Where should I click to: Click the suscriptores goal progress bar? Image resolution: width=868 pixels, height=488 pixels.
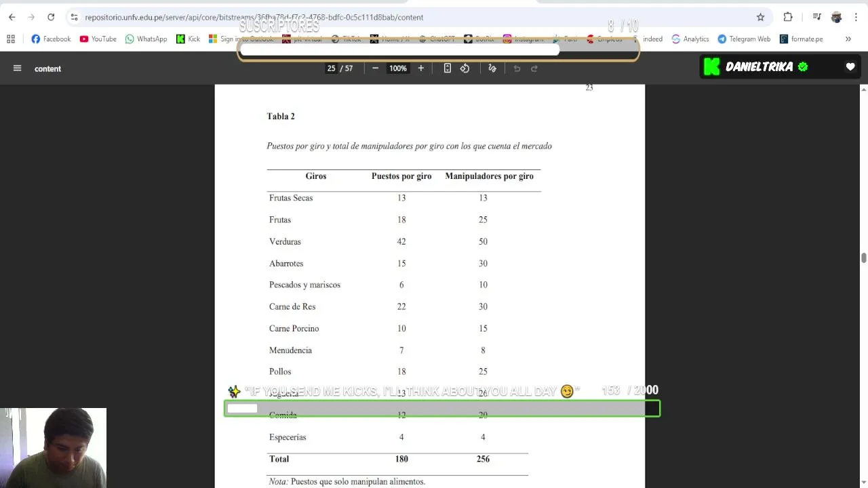click(x=438, y=49)
